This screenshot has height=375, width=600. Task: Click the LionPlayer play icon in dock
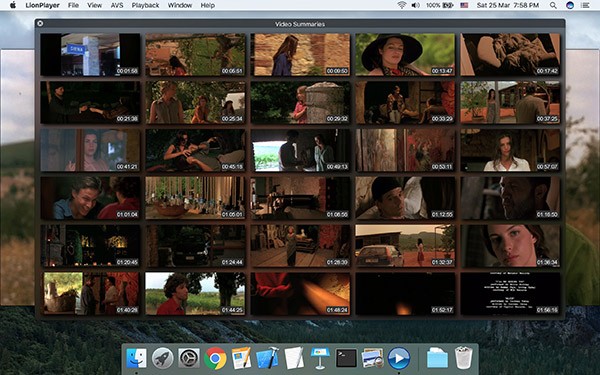coord(399,358)
